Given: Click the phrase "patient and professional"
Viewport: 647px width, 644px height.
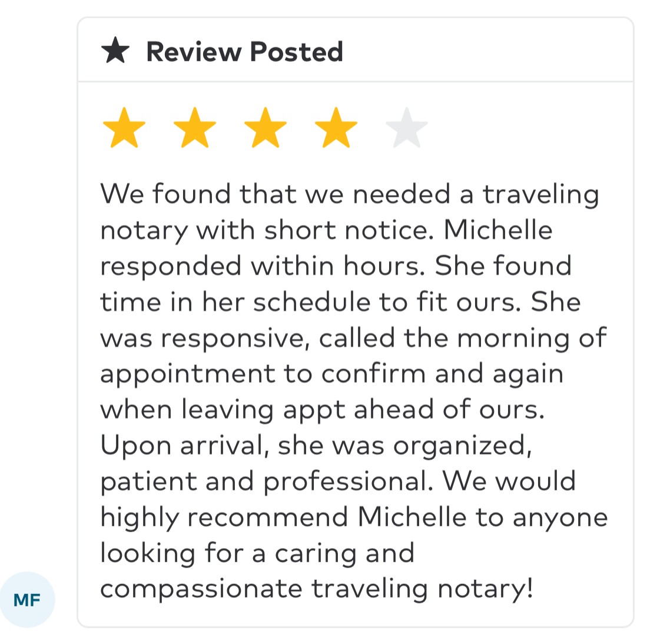Looking at the screenshot, I should point(264,482).
